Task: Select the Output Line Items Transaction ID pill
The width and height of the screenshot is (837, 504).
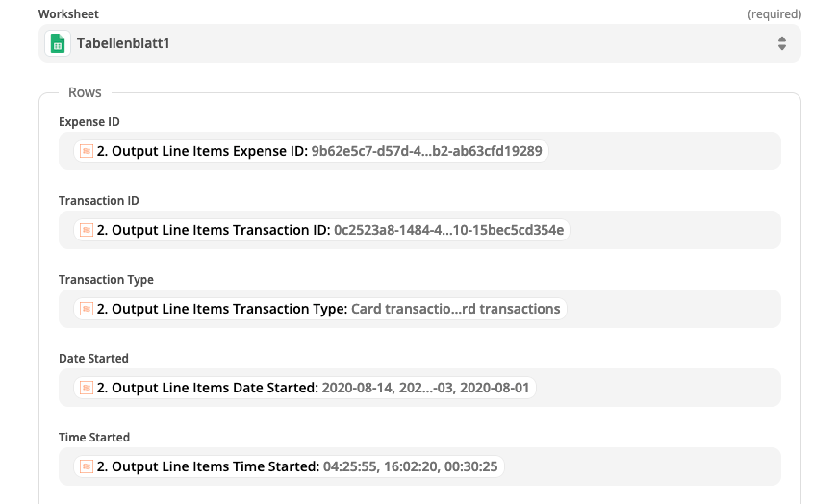Action: pos(322,230)
